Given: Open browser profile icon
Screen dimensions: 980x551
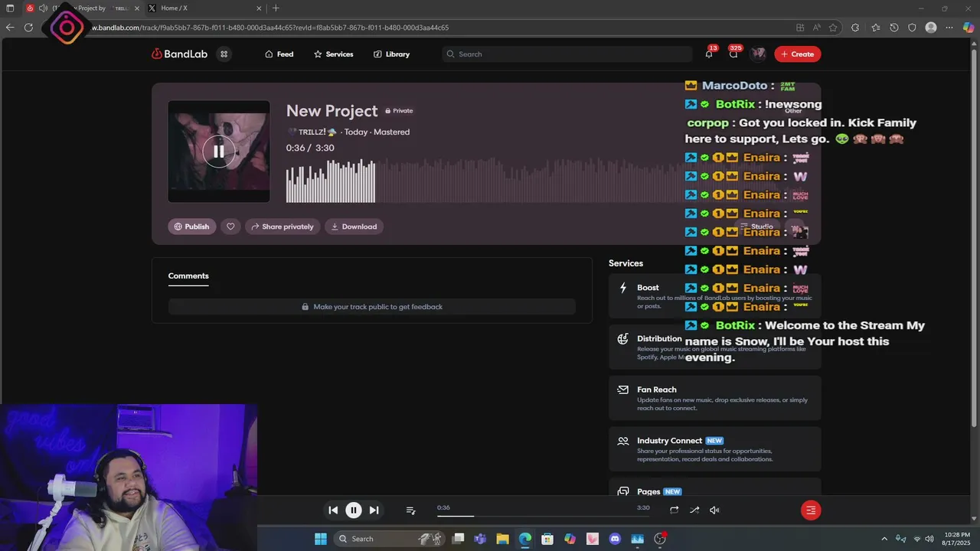Looking at the screenshot, I should tap(931, 28).
